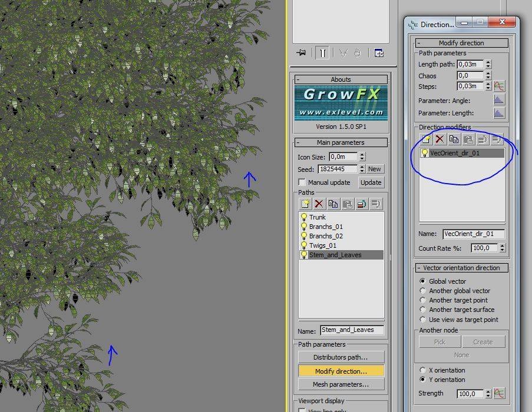
Task: Collapse Vector orientation direction rollout
Action: 461,268
